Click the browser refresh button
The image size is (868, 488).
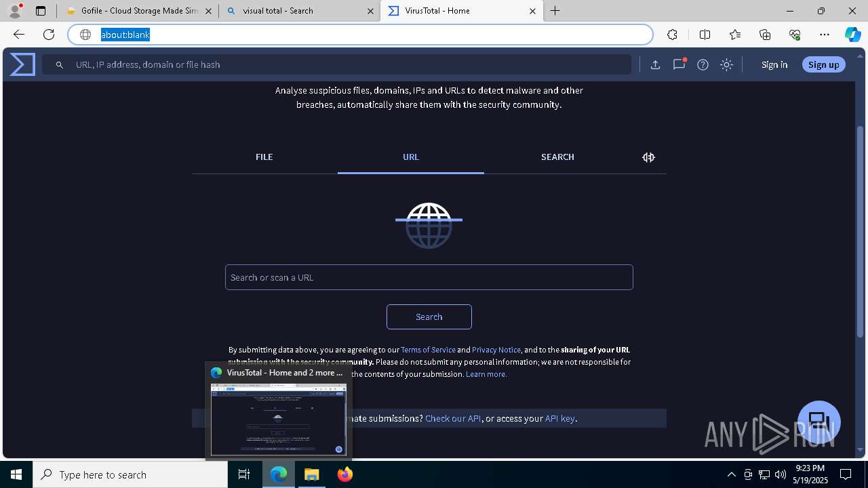49,35
